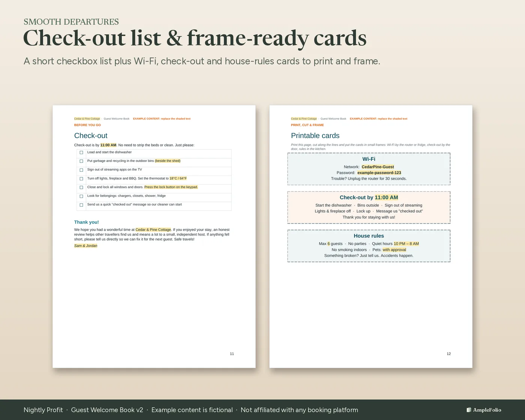Click 'Something broken? Just tell us' line
This screenshot has width=525, height=420.
(369, 256)
